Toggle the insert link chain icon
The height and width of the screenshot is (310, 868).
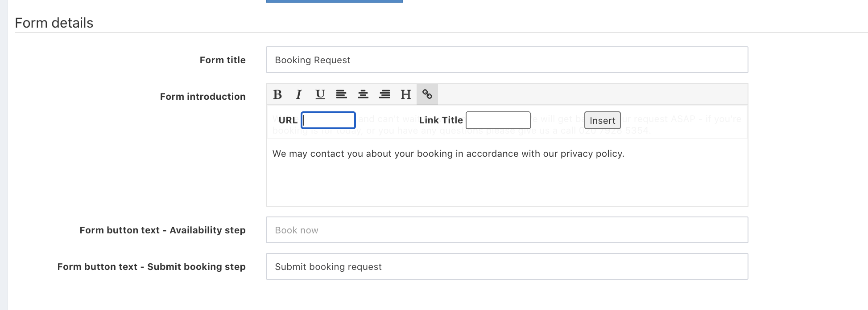click(427, 94)
